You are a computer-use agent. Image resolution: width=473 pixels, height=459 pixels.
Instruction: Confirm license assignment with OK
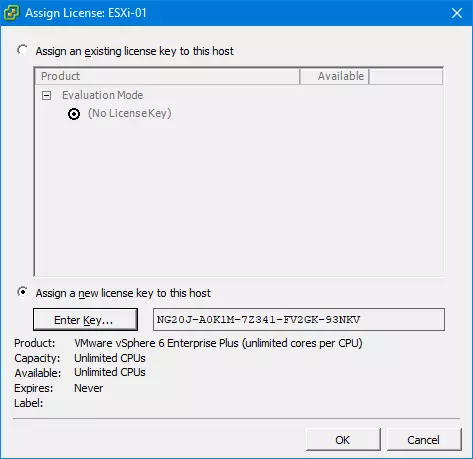pos(343,440)
